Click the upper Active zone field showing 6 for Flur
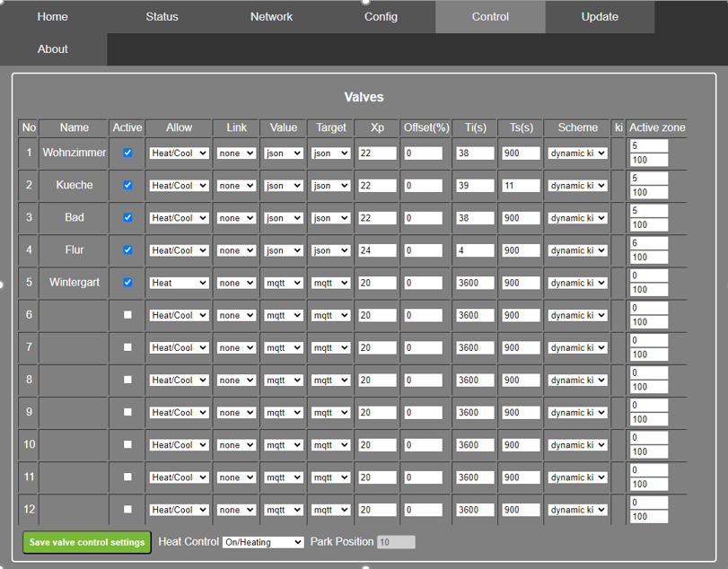The image size is (728, 569). click(x=649, y=242)
